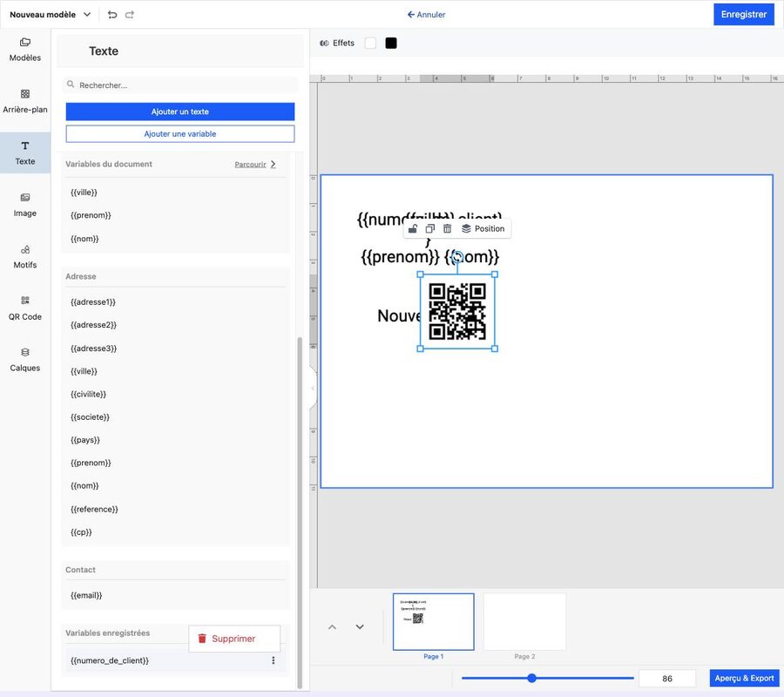Open Position layering options
This screenshot has height=697, width=784.
[x=483, y=228]
